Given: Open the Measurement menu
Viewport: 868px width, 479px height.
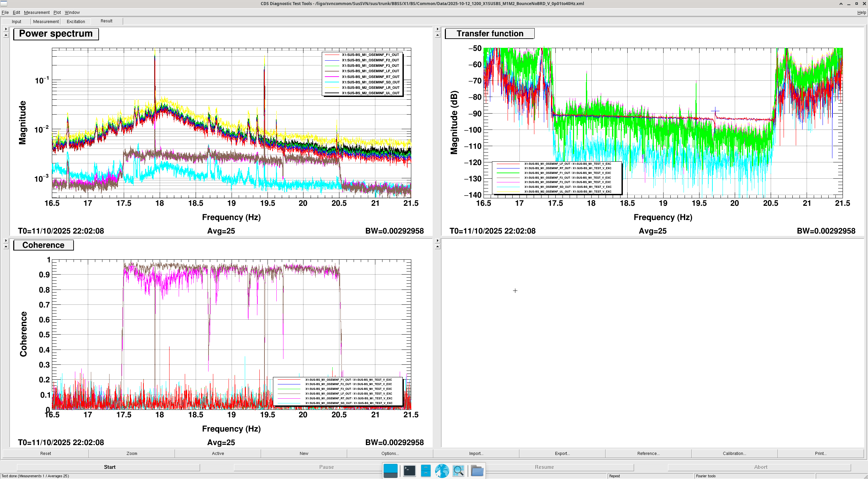Looking at the screenshot, I should (x=37, y=13).
